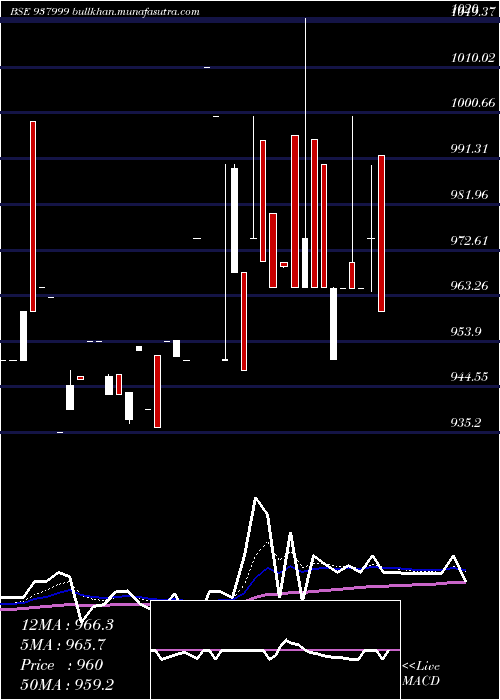The height and width of the screenshot is (700, 500).
Task: Click the MACD inset chart
Action: [x=275, y=650]
